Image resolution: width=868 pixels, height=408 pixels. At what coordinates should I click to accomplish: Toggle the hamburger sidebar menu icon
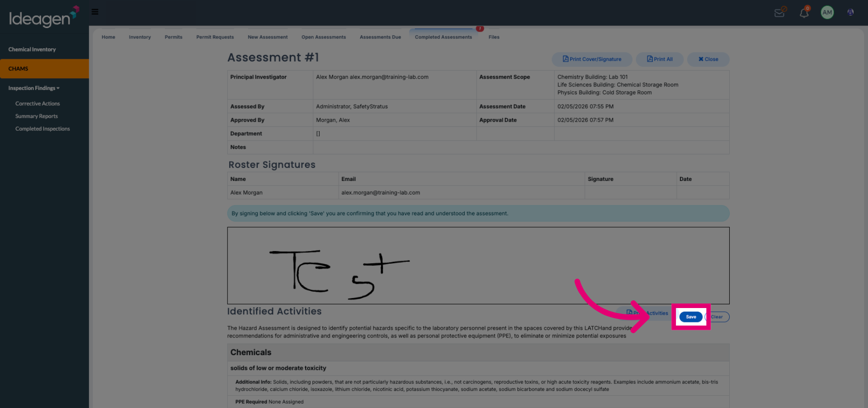(95, 12)
